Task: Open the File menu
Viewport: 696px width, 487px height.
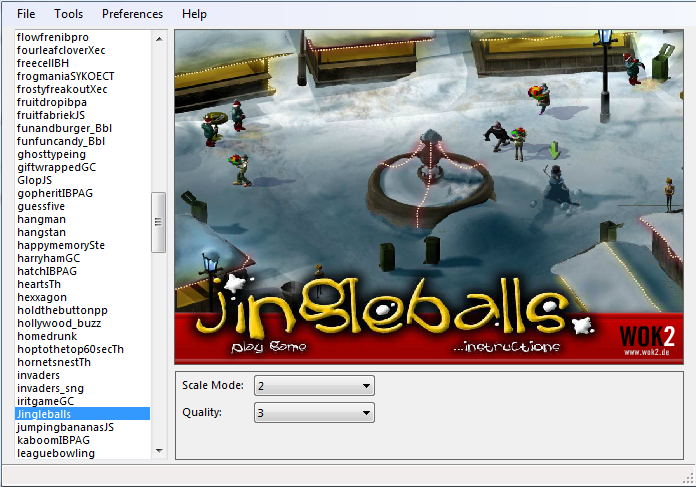Action: click(x=26, y=14)
